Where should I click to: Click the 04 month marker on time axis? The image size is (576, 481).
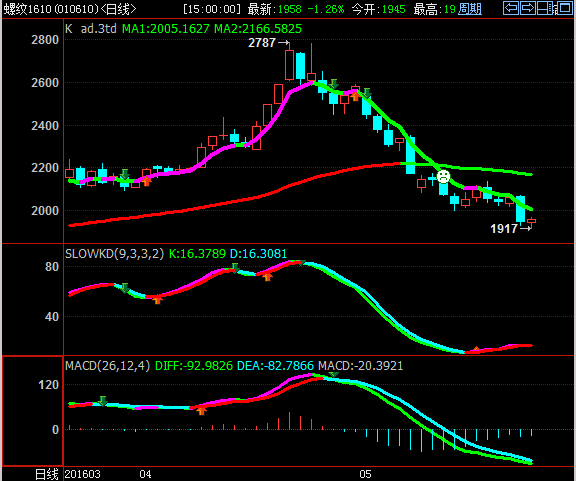[145, 474]
